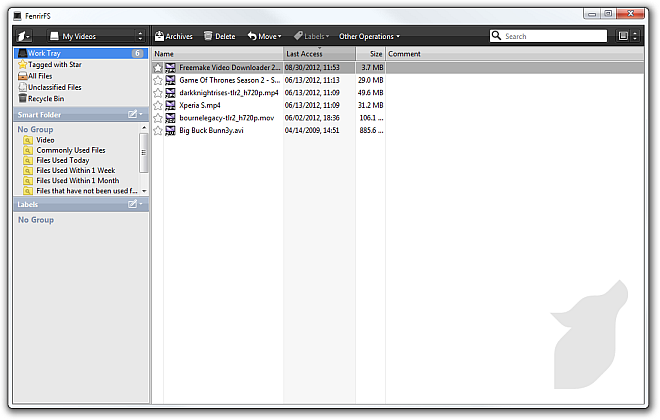Click the Video smart folder icon
Viewport: 660px width, 420px height.
coord(28,140)
